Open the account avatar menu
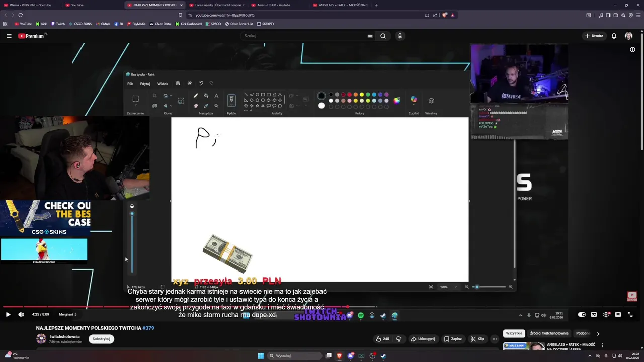The width and height of the screenshot is (644, 362). tap(628, 36)
